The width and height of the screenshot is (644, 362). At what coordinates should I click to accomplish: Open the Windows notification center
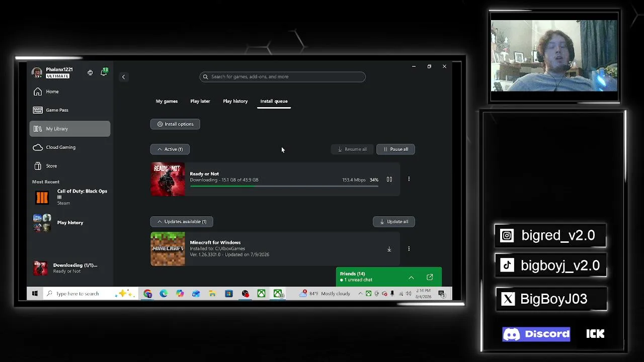click(x=441, y=294)
